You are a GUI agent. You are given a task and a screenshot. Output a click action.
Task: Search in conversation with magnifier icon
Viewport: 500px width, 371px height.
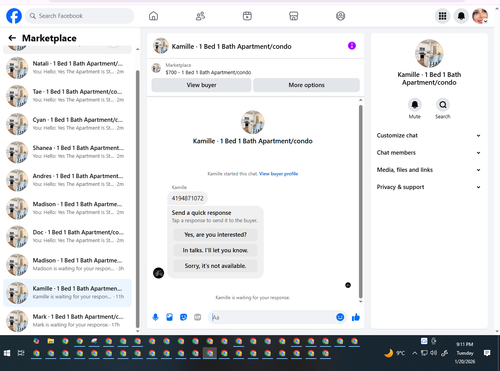click(x=443, y=105)
